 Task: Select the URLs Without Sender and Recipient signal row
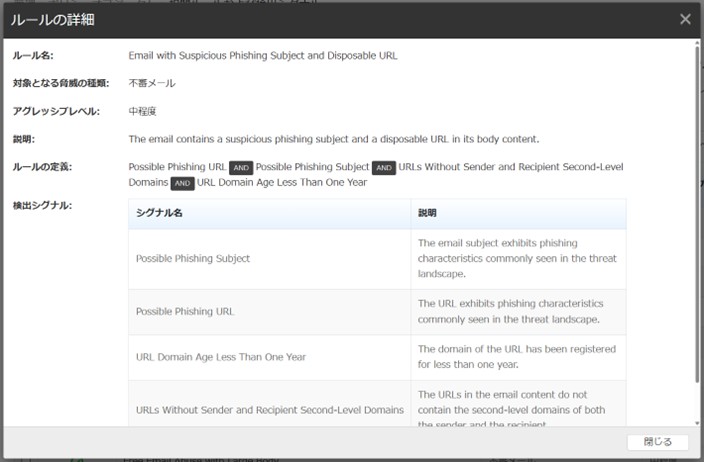(270, 409)
